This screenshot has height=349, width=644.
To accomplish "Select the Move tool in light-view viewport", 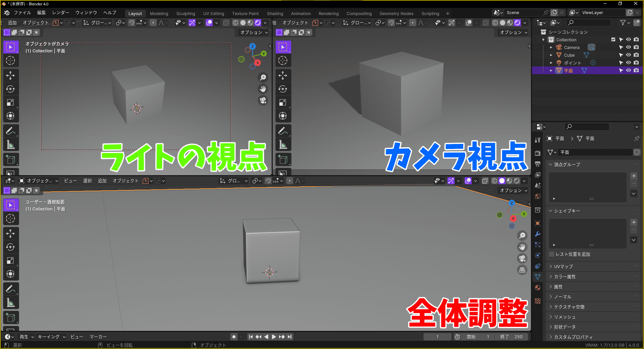I will [10, 76].
